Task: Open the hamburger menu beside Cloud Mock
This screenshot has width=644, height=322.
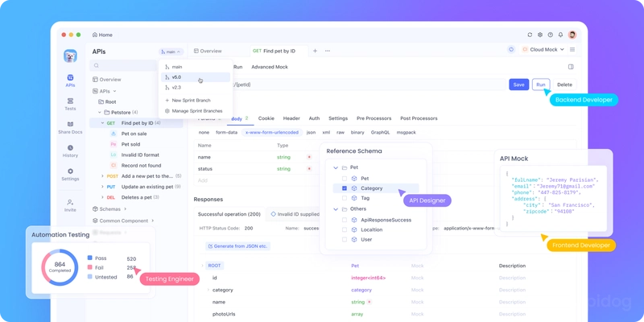Action: coord(572,50)
